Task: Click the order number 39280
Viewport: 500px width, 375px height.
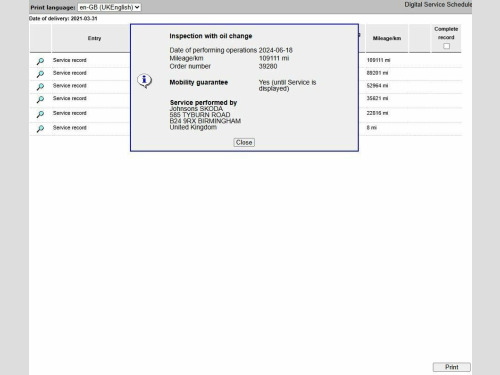Action: click(268, 66)
